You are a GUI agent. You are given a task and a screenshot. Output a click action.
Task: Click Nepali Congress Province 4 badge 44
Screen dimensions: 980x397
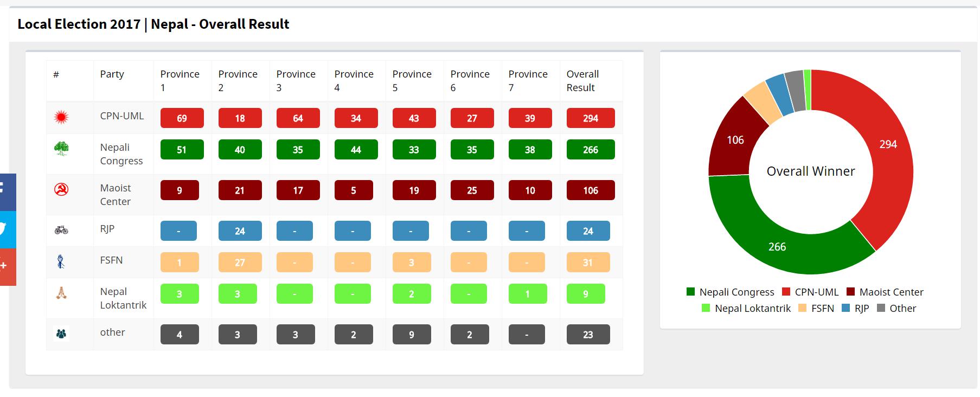[x=356, y=150]
